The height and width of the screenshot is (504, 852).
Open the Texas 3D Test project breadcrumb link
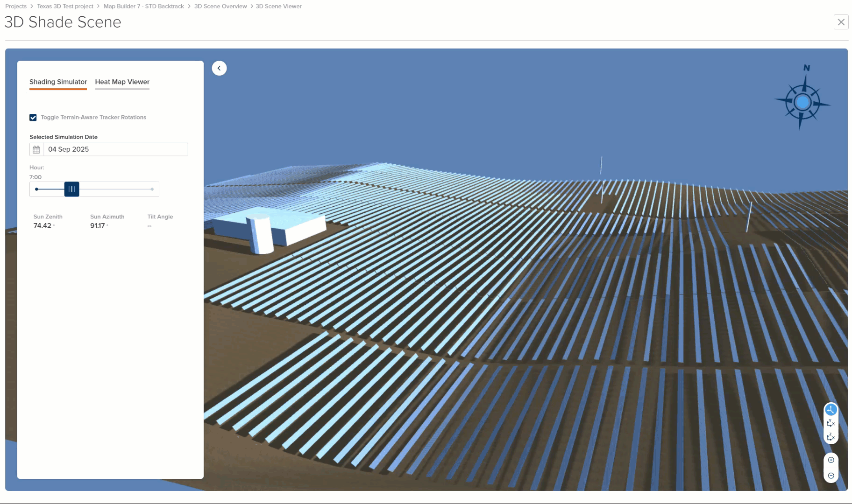tap(64, 6)
